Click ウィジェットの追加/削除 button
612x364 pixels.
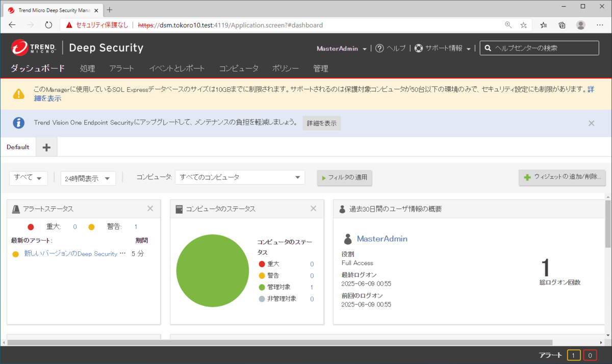pyautogui.click(x=562, y=177)
